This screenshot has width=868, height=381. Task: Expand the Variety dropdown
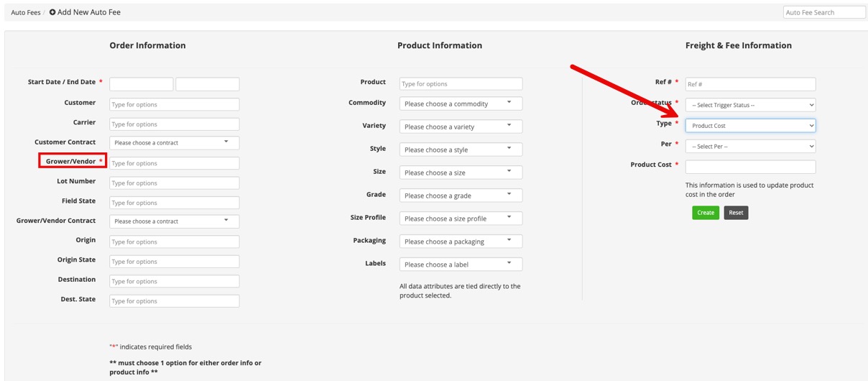pos(461,127)
